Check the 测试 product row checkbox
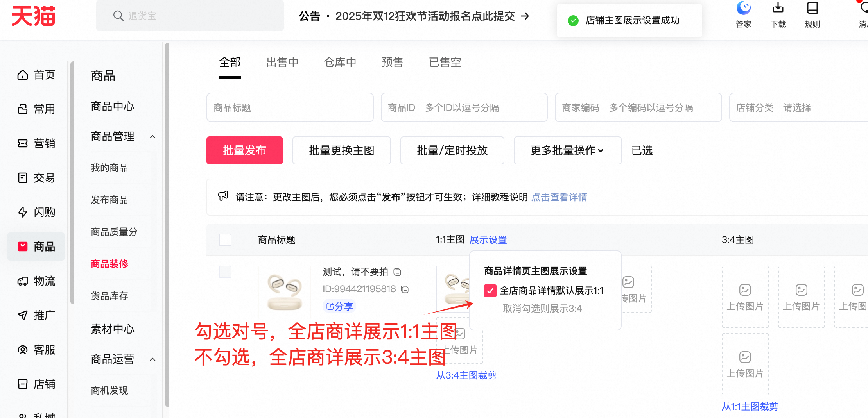Image resolution: width=868 pixels, height=418 pixels. pos(225,272)
